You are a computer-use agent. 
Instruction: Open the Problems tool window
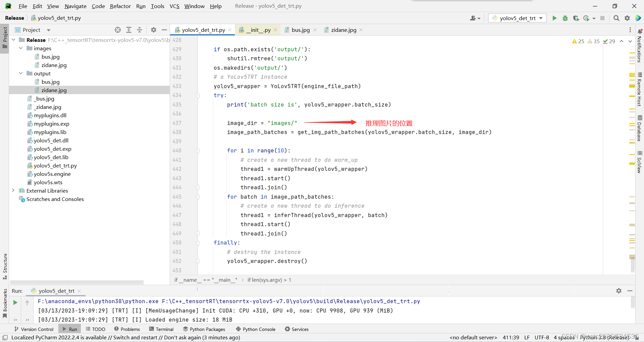127,329
